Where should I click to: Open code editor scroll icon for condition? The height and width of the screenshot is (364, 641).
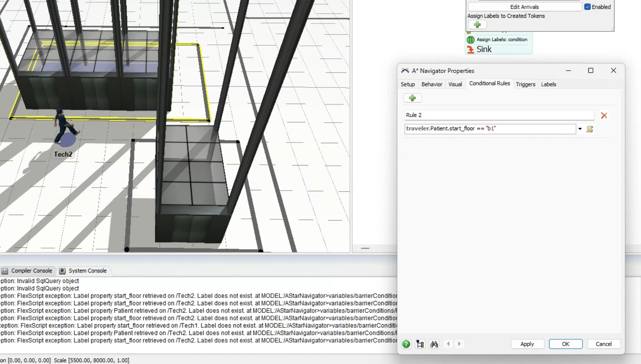590,129
